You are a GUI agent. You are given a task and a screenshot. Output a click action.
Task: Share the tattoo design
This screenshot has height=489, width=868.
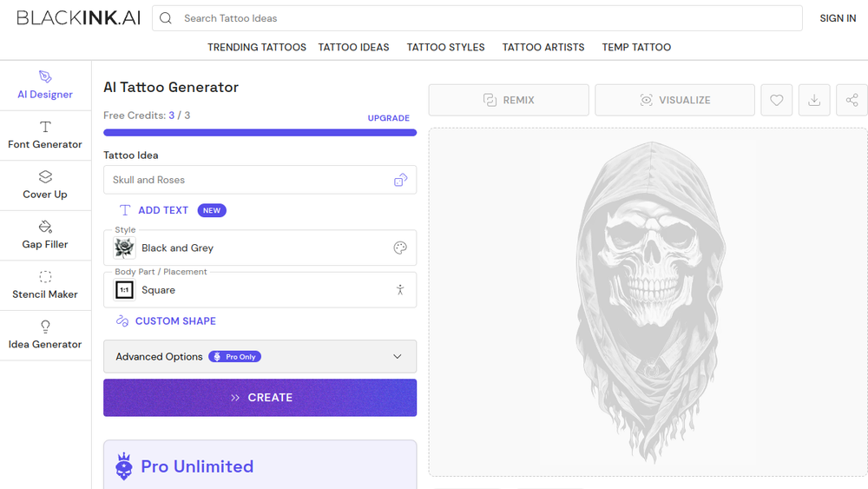[x=852, y=100]
